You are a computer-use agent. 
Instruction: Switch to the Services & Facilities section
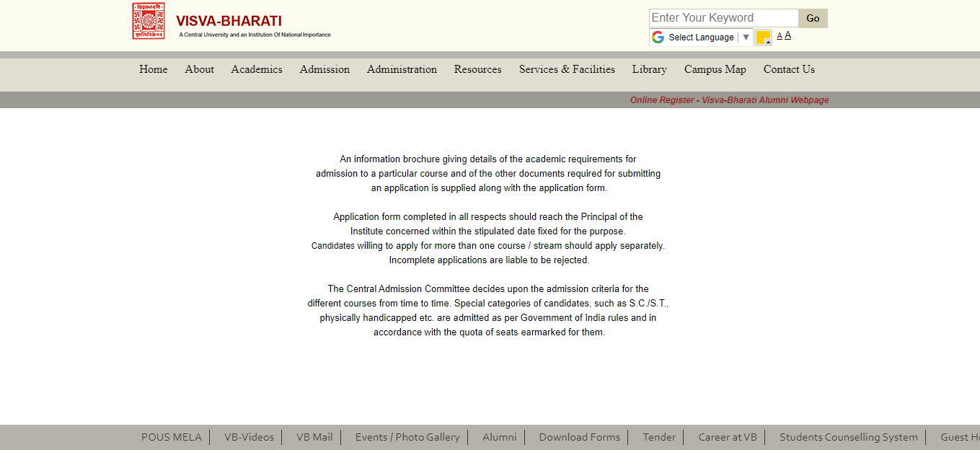tap(567, 69)
